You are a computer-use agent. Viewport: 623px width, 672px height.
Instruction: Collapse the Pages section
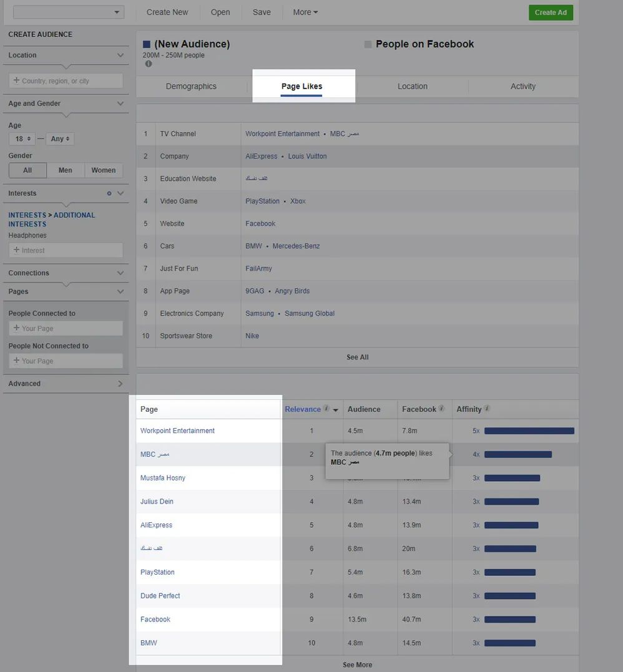click(120, 291)
